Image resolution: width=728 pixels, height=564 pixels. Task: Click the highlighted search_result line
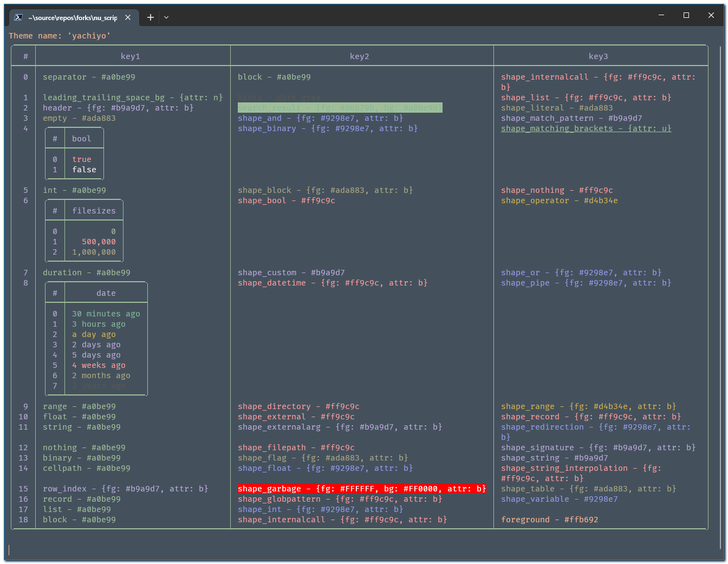point(340,108)
